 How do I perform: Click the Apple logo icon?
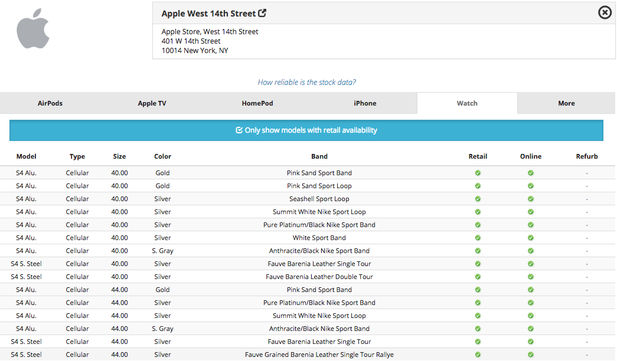(x=33, y=29)
